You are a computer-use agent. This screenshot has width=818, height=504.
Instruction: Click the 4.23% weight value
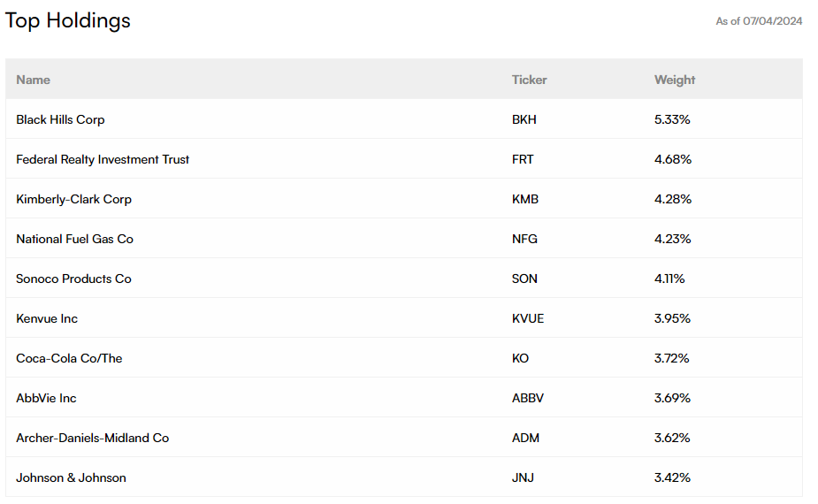(x=672, y=239)
